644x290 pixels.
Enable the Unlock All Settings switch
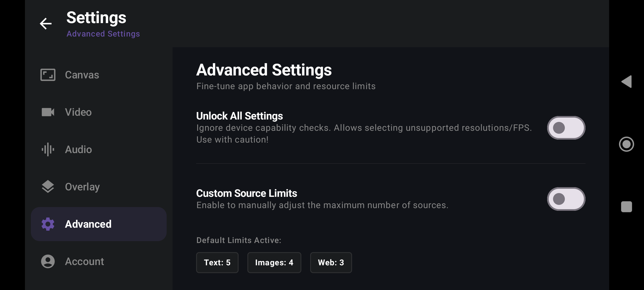click(x=566, y=128)
